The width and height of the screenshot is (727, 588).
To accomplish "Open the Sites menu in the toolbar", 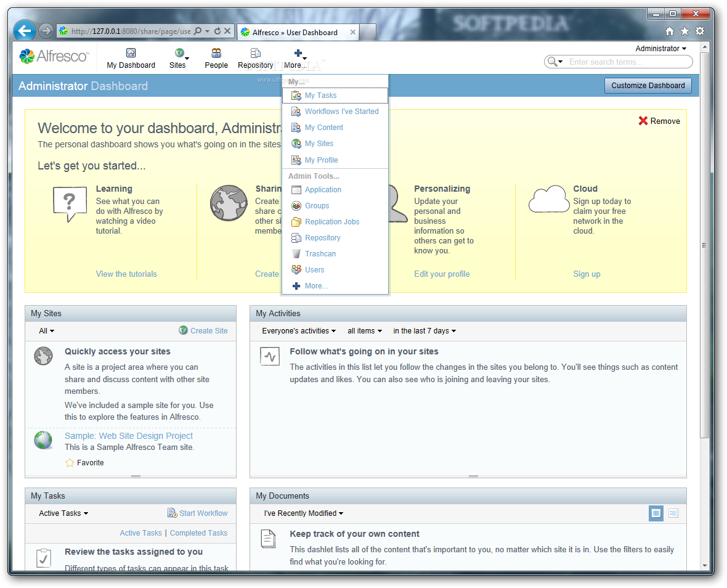I will [x=179, y=59].
